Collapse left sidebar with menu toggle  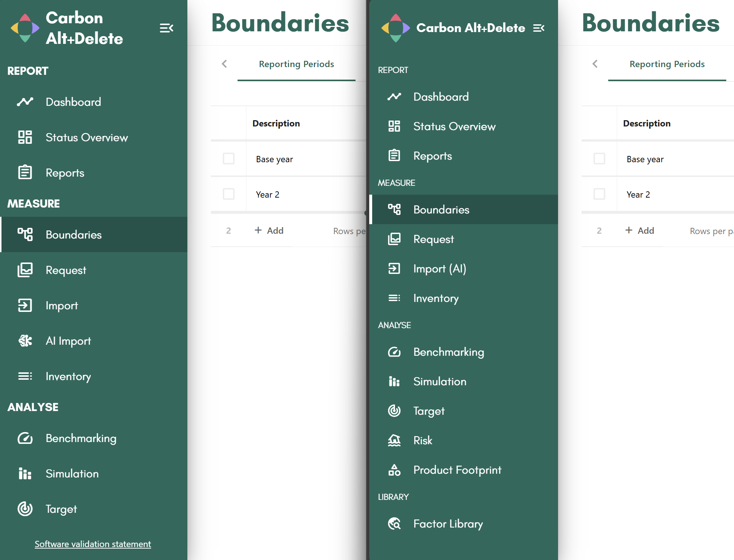pos(166,28)
